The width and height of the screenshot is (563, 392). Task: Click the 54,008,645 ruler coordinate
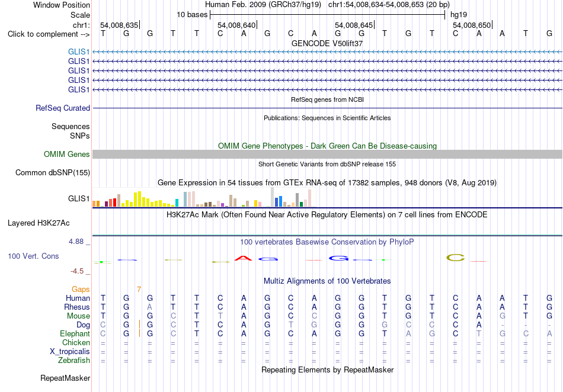point(354,25)
